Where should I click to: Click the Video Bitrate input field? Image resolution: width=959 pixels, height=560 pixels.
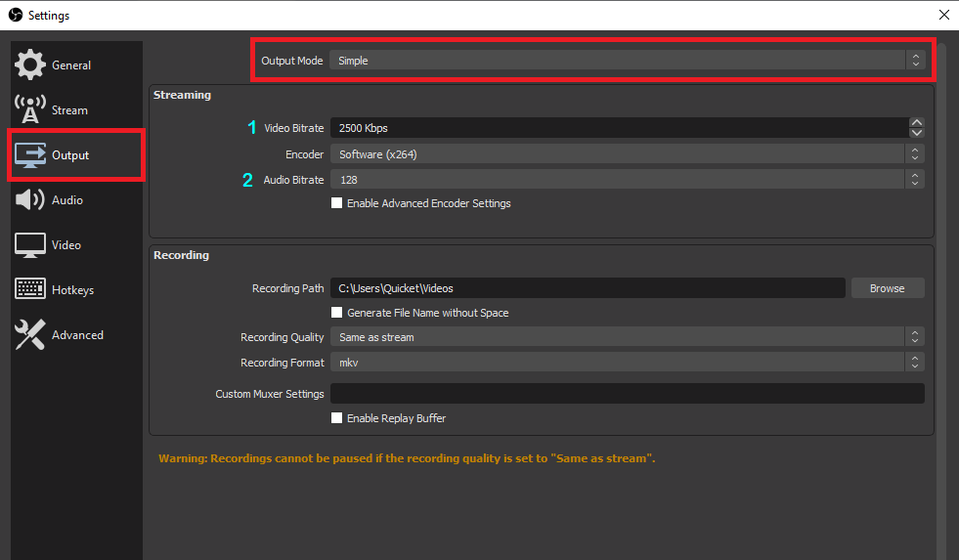(x=619, y=128)
